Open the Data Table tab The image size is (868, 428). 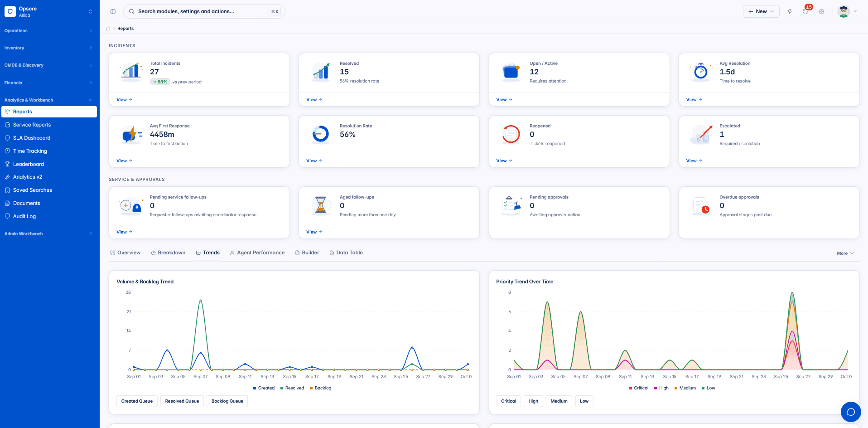click(346, 253)
